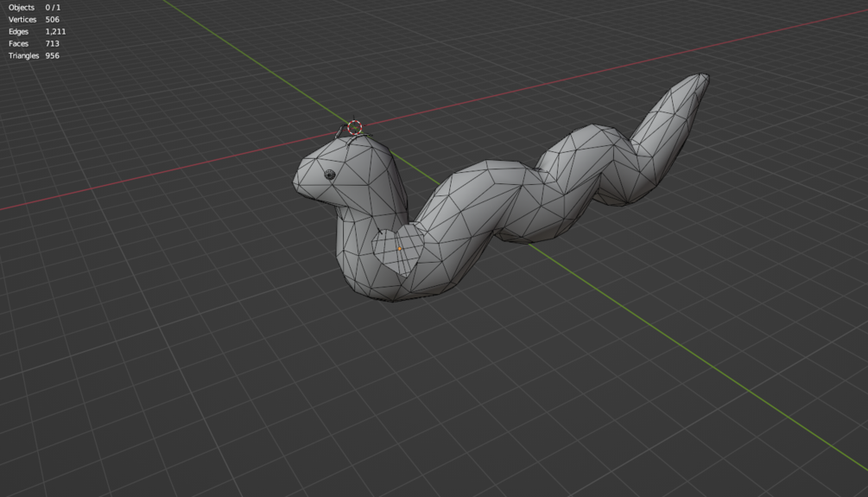Screen dimensions: 868x497
Task: Click the orange origin point on snake body
Action: (x=400, y=249)
